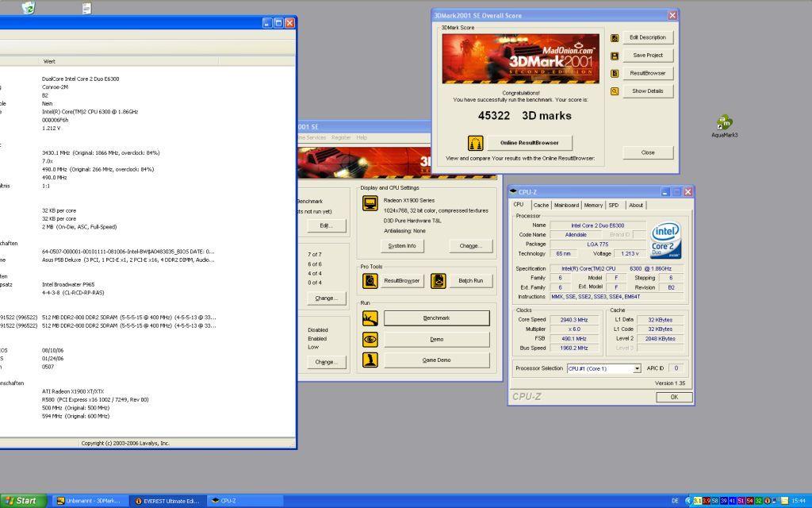Click the CPU-Z title bar icon
The image size is (812, 508).
tap(513, 191)
